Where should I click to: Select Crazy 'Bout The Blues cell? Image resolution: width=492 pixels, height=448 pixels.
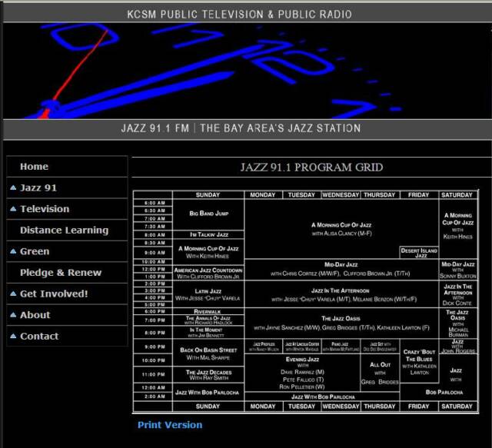coord(419,361)
